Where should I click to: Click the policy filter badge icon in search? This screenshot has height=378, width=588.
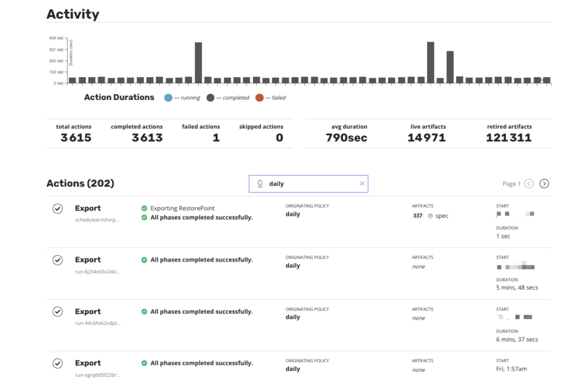pyautogui.click(x=260, y=184)
